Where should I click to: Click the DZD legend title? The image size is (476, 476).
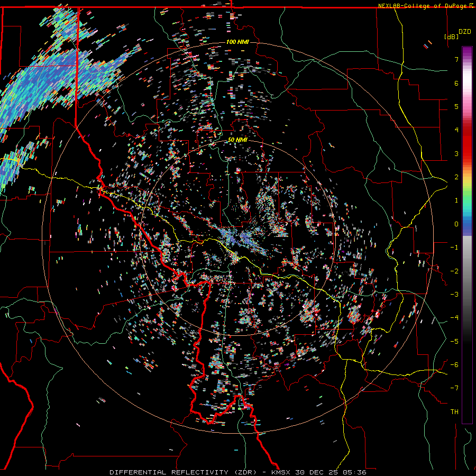pos(465,32)
